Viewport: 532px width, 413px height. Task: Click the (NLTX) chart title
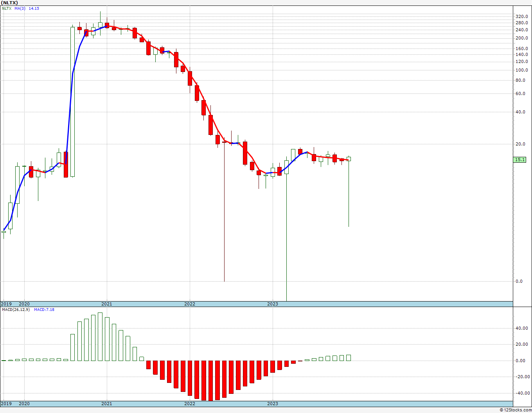(10, 2)
